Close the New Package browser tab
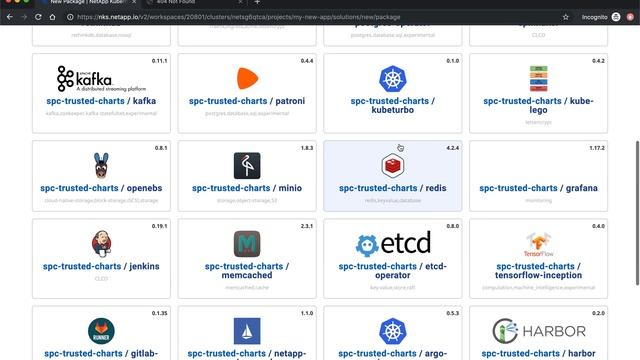Viewport: 640px width, 360px height. point(134,2)
